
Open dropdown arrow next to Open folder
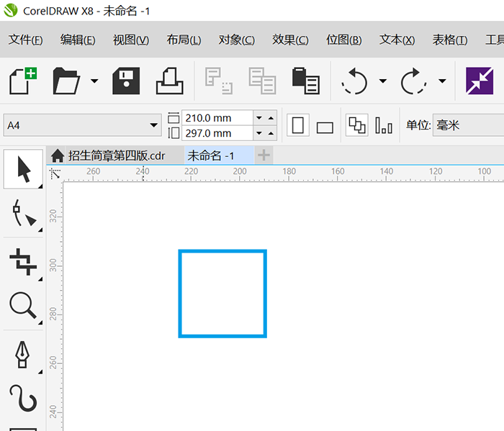coord(94,81)
